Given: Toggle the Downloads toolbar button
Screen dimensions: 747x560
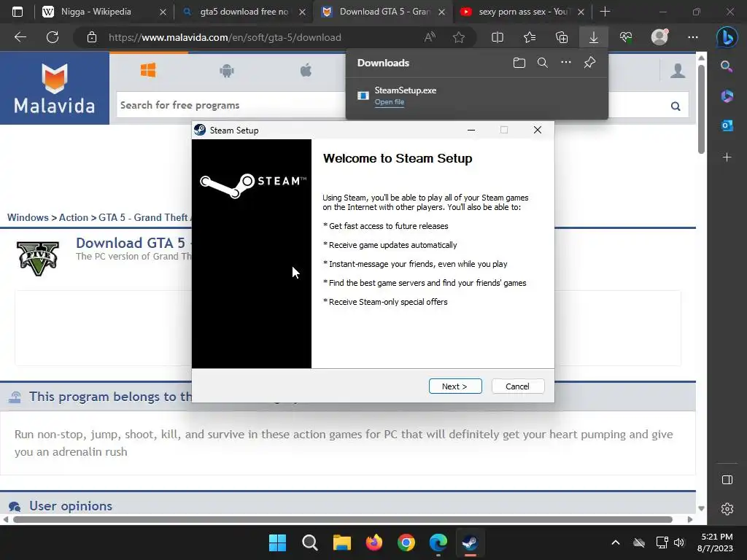Looking at the screenshot, I should [x=594, y=37].
